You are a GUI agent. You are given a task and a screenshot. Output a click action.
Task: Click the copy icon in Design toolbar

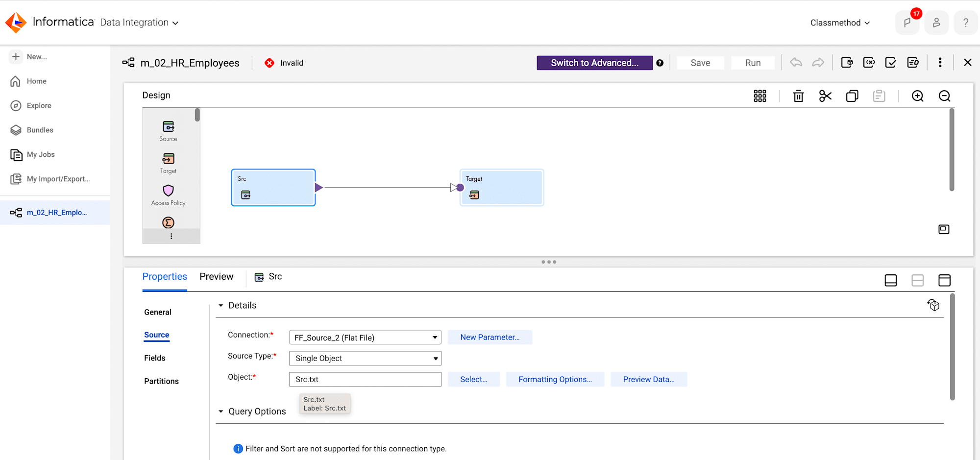pos(852,96)
